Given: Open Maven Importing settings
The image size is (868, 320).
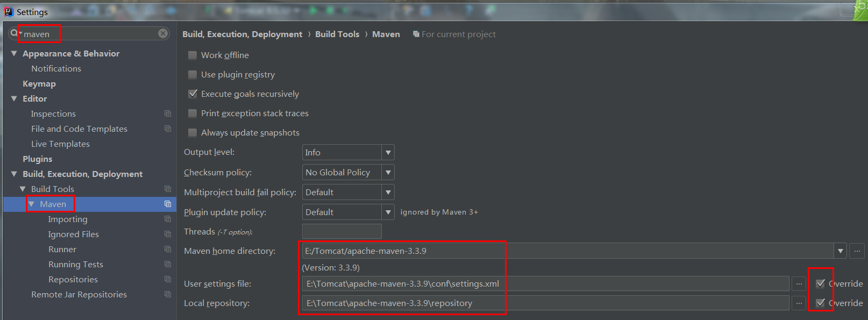Looking at the screenshot, I should tap(68, 219).
